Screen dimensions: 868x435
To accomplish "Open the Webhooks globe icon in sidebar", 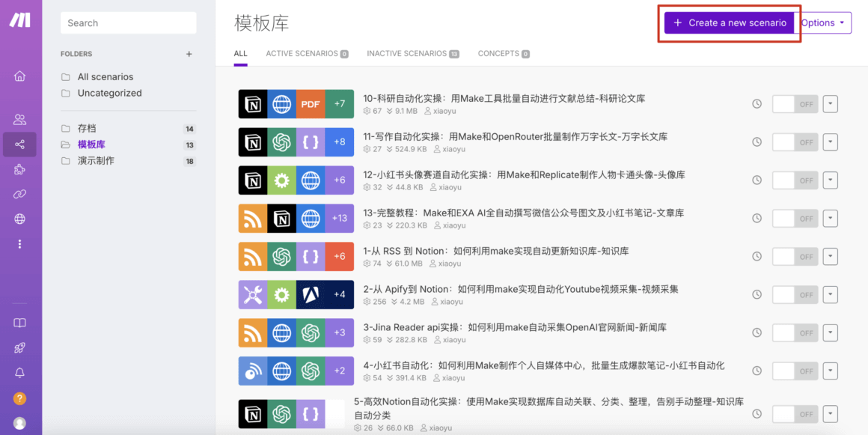I will pyautogui.click(x=19, y=219).
